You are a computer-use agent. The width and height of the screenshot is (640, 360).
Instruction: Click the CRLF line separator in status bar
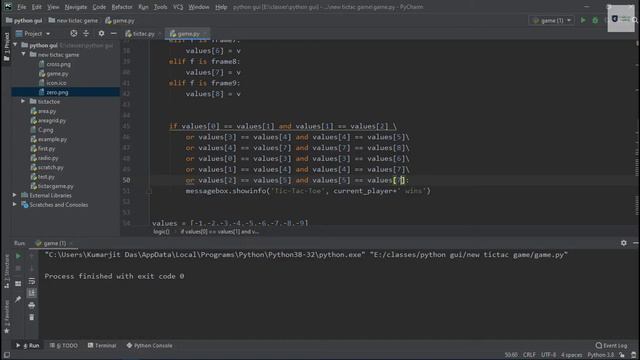(x=529, y=355)
